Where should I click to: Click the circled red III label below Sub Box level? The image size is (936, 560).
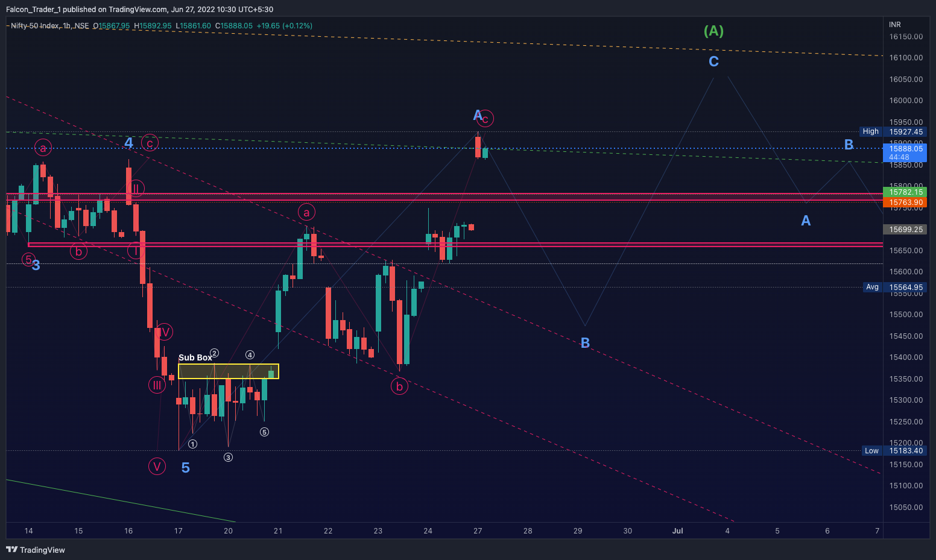point(157,385)
